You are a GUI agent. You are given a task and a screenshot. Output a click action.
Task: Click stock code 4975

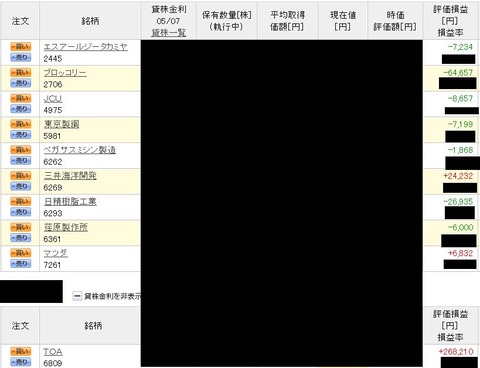[53, 110]
